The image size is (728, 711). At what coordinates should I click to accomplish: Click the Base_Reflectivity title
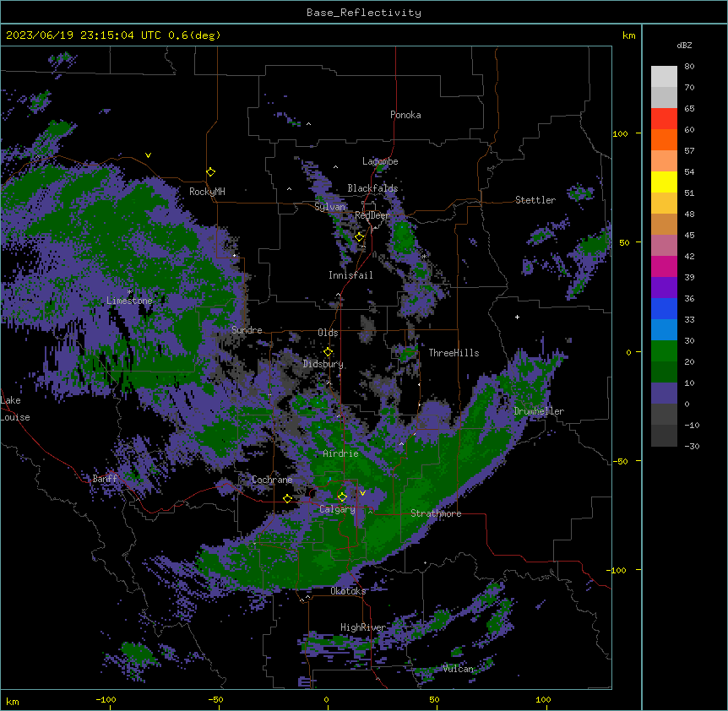(364, 13)
